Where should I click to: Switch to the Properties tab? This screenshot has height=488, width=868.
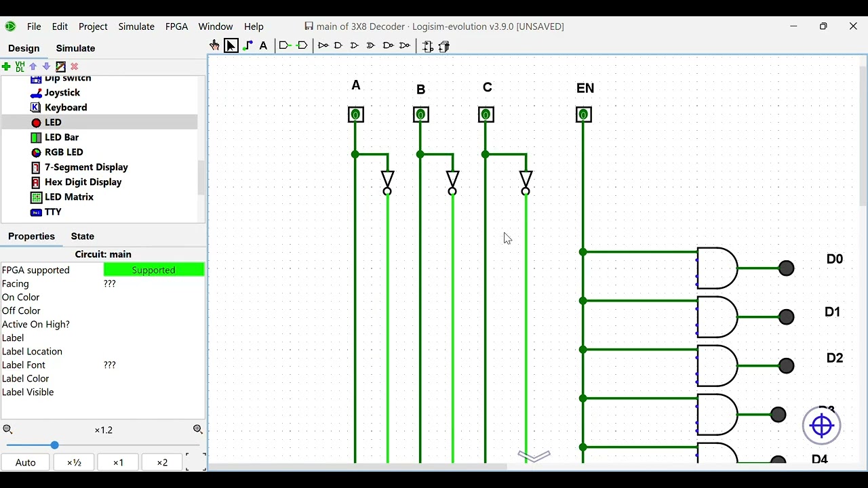[x=31, y=236]
